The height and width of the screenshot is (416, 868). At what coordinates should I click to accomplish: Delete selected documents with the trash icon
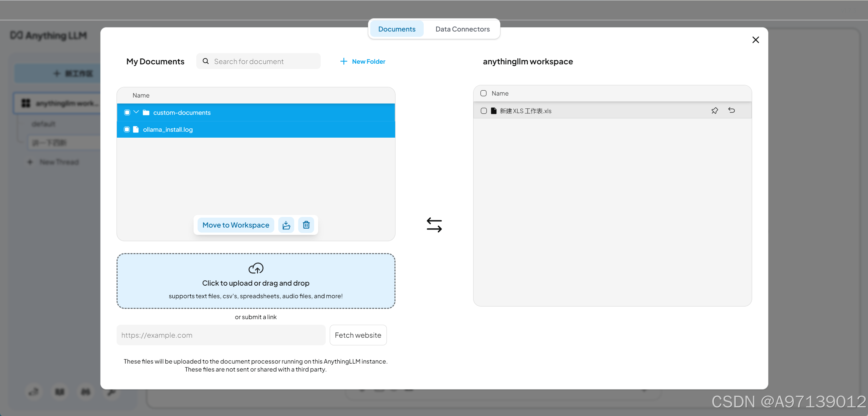[x=306, y=225]
